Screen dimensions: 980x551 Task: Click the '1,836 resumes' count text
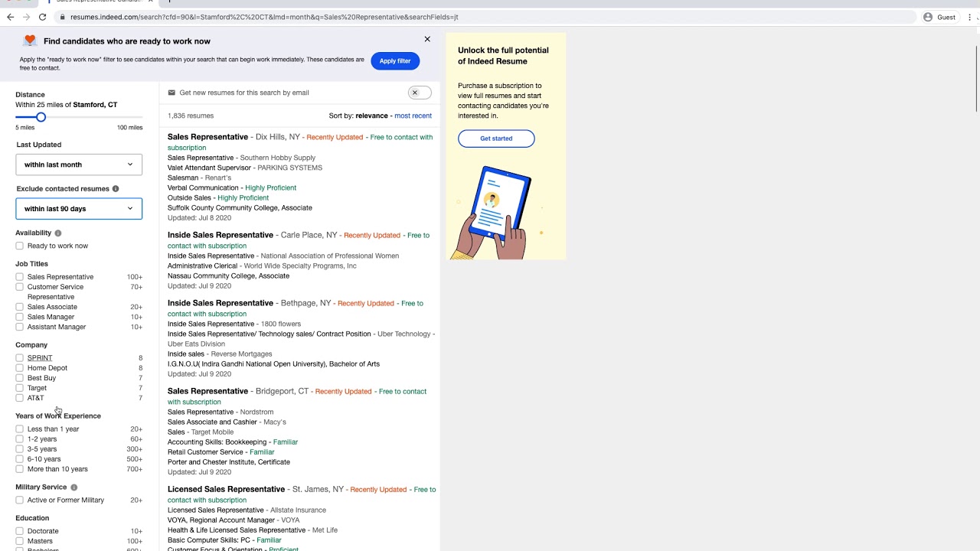(191, 116)
